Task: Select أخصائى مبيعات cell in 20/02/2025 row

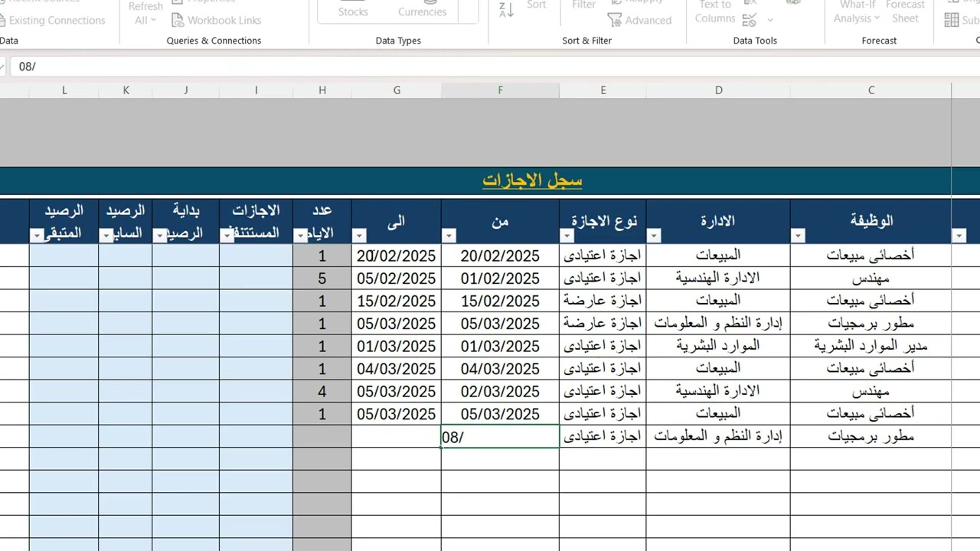Action: point(871,256)
